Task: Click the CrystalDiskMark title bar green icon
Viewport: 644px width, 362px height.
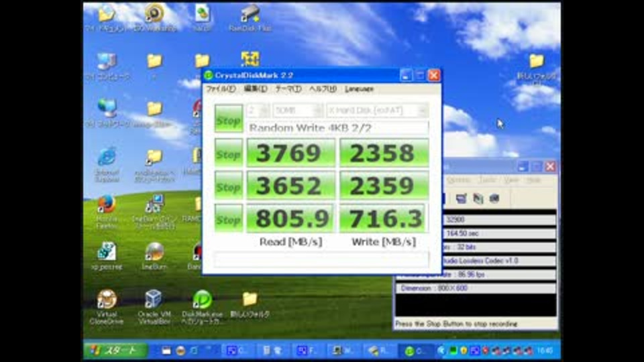Action: [208, 75]
